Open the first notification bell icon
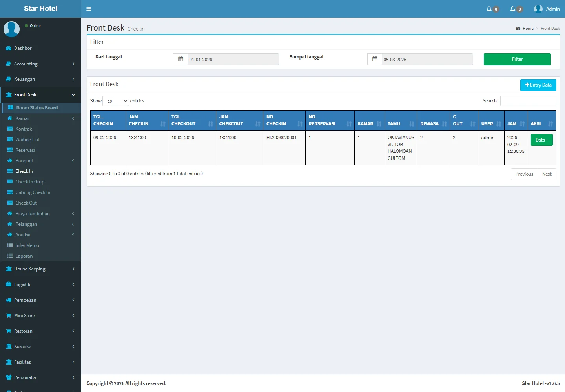 pos(489,9)
